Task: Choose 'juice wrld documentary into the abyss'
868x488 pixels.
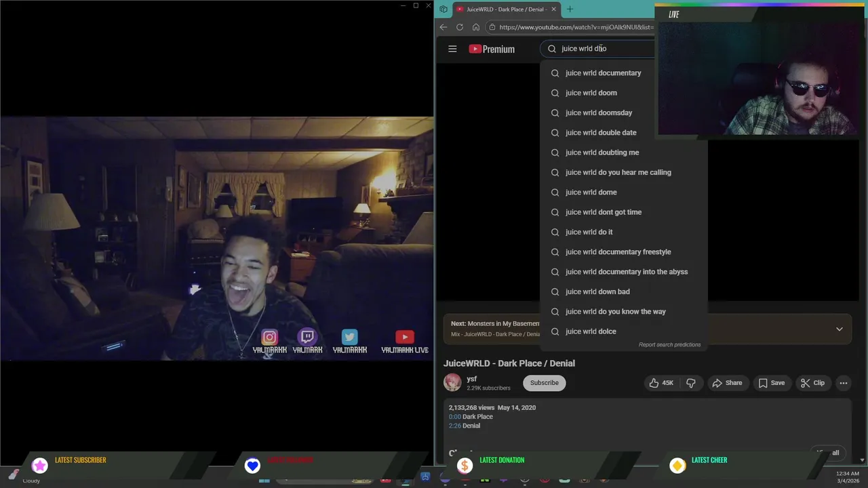Action: point(624,272)
